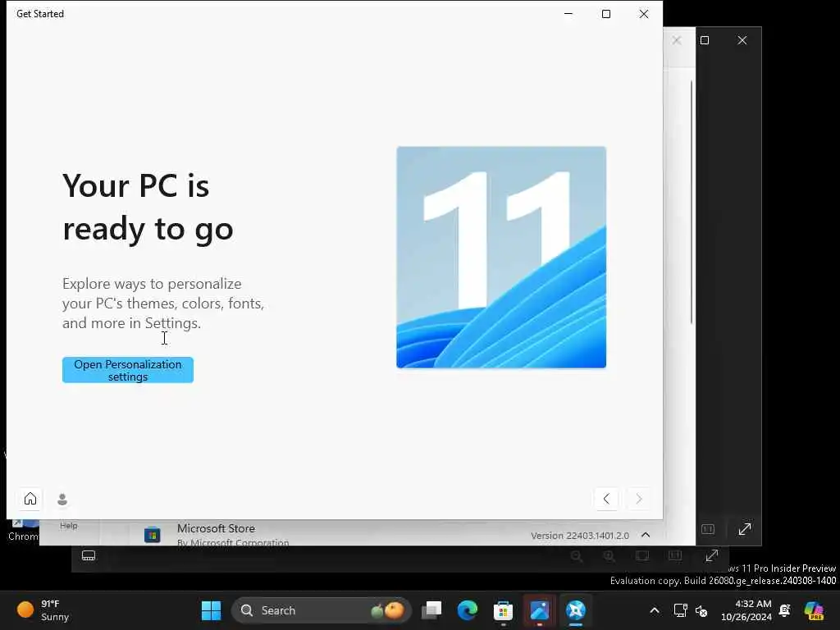Click the taskbar Search box
This screenshot has width=840, height=630.
(322, 610)
